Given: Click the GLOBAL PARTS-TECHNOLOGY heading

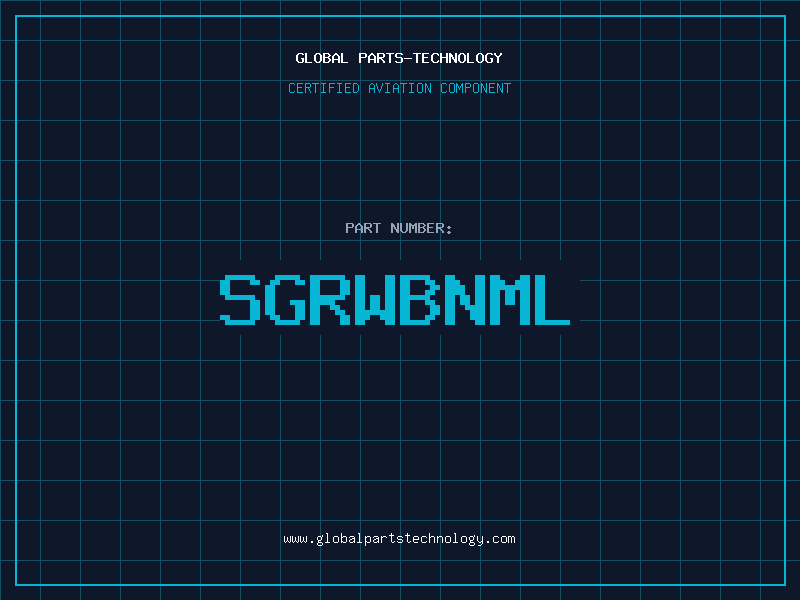Looking at the screenshot, I should coord(399,58).
